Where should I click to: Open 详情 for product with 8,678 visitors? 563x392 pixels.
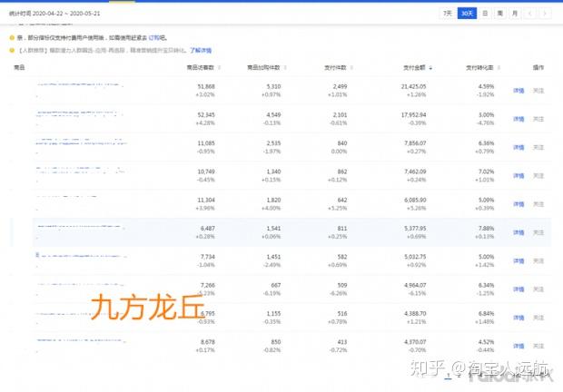(519, 346)
